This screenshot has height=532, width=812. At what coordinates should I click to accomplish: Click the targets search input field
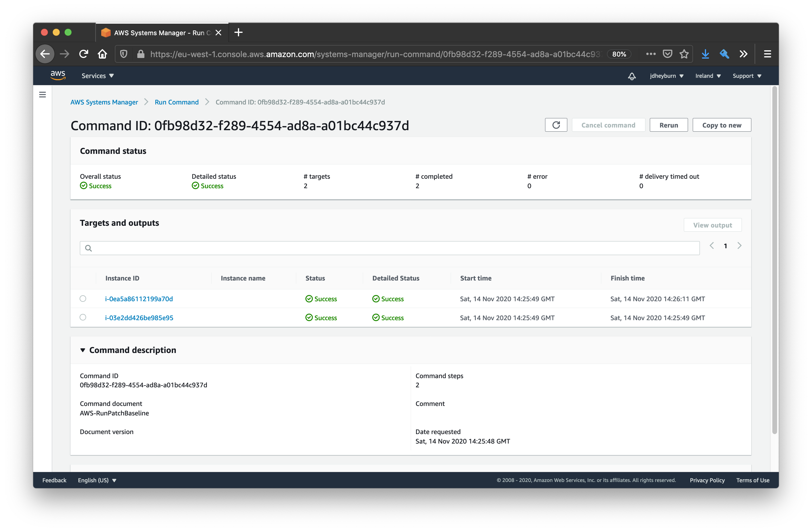pos(390,248)
